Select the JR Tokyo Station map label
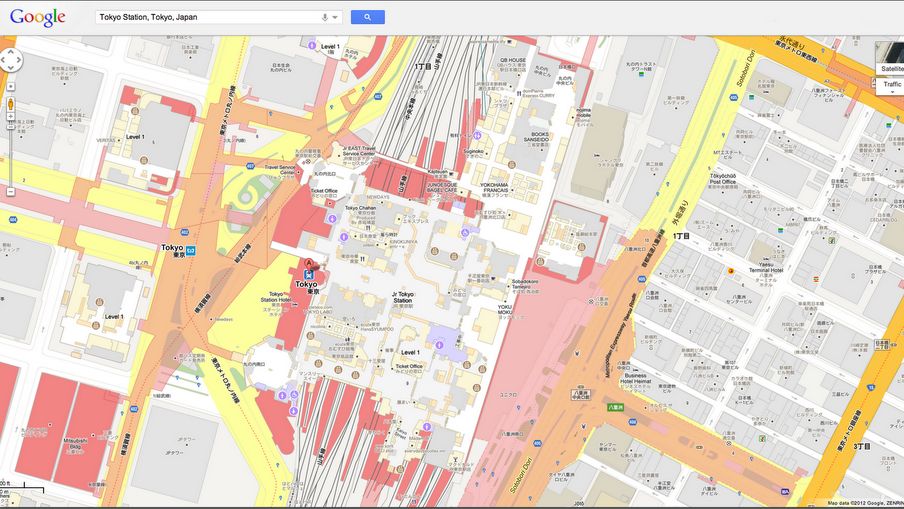The width and height of the screenshot is (904, 509). pos(402,297)
